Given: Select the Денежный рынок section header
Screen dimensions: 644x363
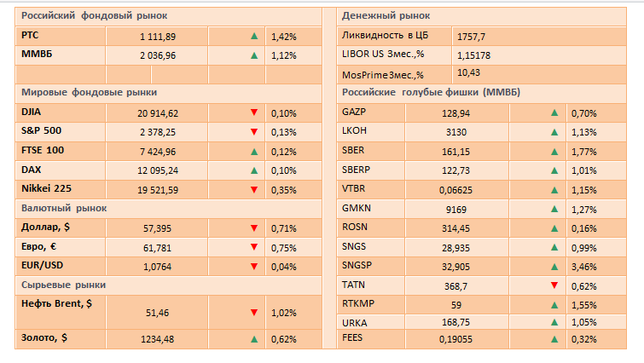Looking at the screenshot, I should [386, 15].
